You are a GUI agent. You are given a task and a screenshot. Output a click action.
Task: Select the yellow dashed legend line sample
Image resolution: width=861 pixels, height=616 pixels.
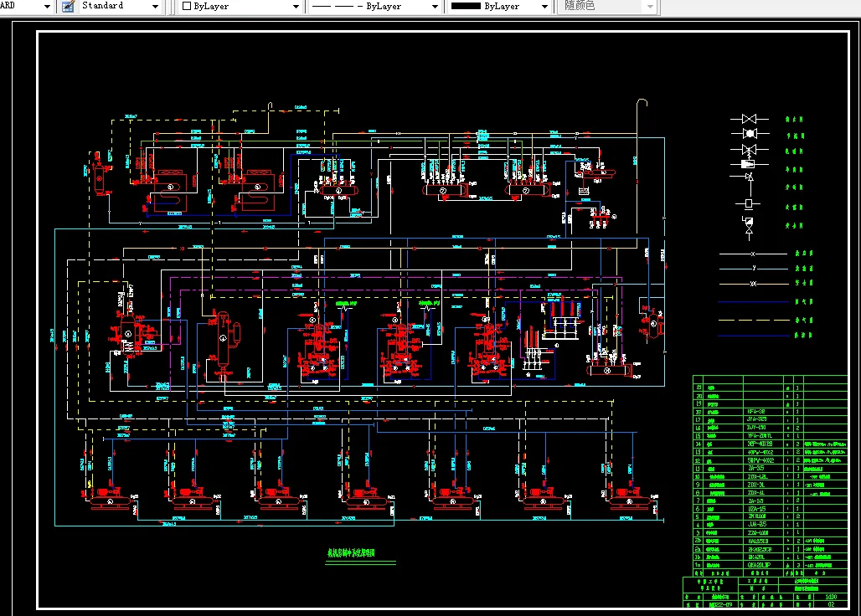pos(754,320)
